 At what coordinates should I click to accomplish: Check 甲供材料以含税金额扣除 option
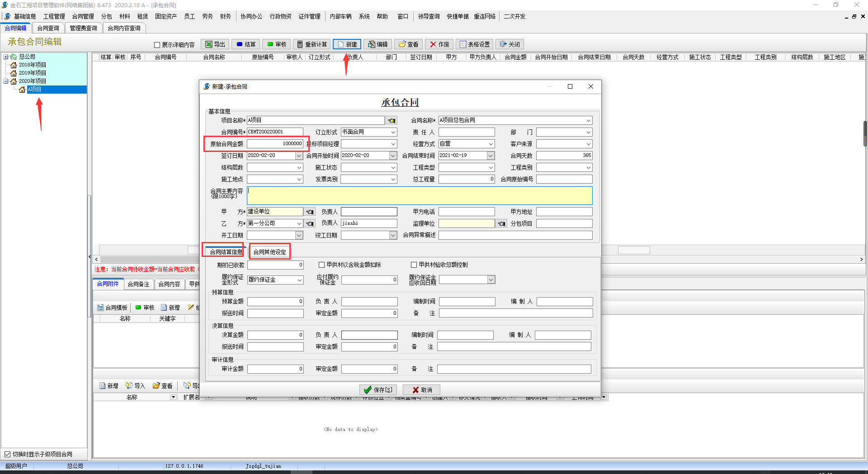pos(322,265)
